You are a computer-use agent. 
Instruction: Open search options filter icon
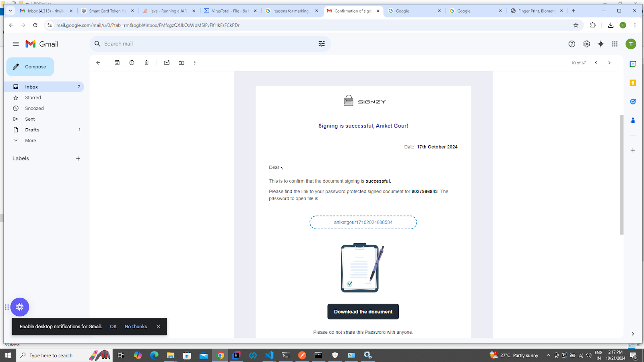pos(322,44)
